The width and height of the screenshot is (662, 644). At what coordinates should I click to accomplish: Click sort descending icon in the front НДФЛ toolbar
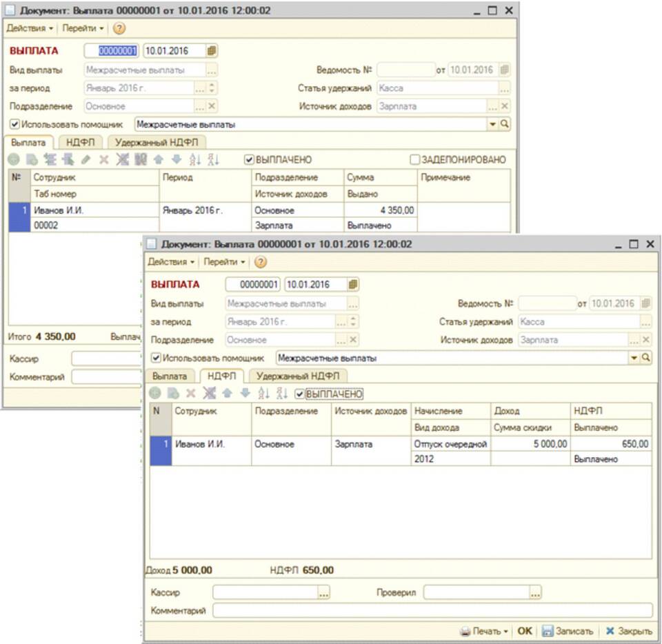tap(281, 393)
